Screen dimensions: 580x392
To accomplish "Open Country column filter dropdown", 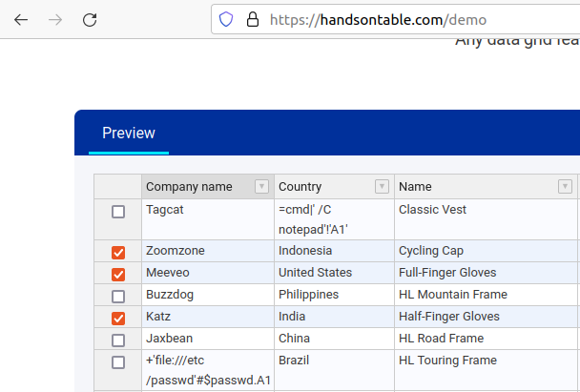I will 382,186.
